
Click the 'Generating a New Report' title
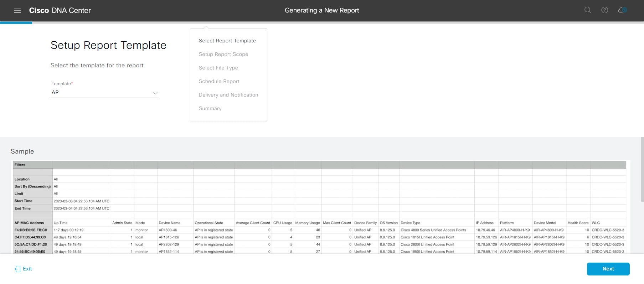[322, 10]
